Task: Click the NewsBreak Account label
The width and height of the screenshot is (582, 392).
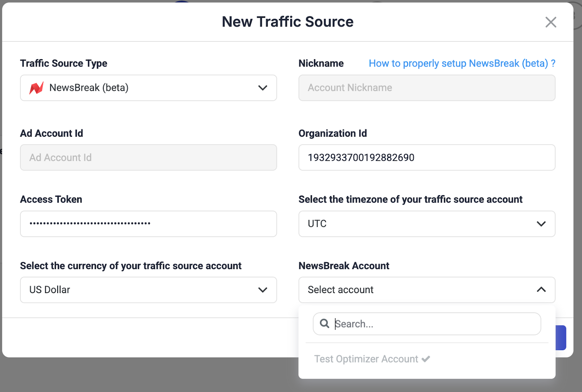Action: coord(344,266)
